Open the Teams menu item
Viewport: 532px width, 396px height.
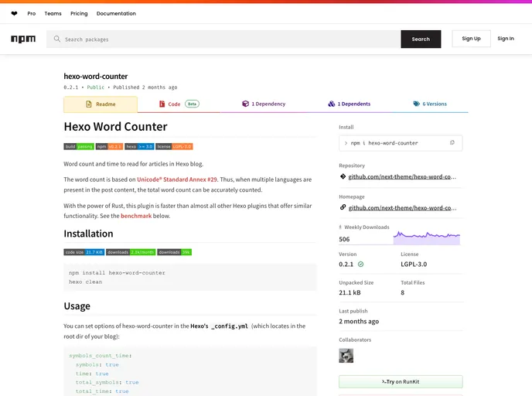[53, 14]
